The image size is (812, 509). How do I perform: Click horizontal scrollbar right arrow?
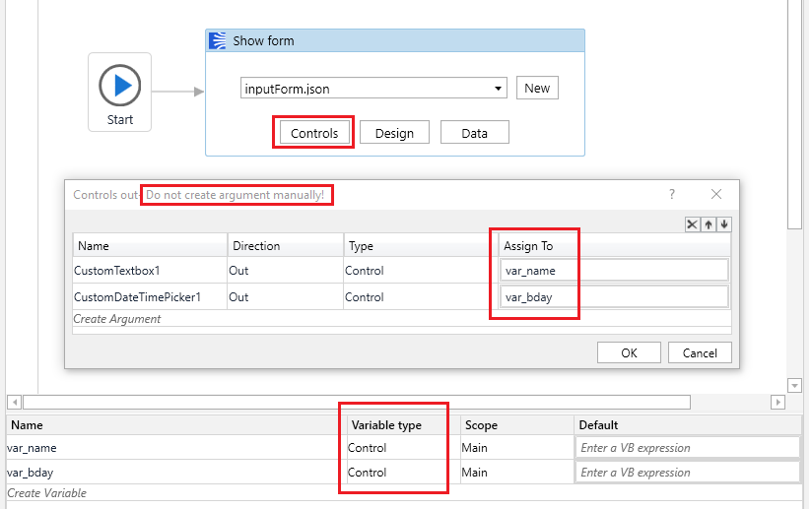pos(778,402)
